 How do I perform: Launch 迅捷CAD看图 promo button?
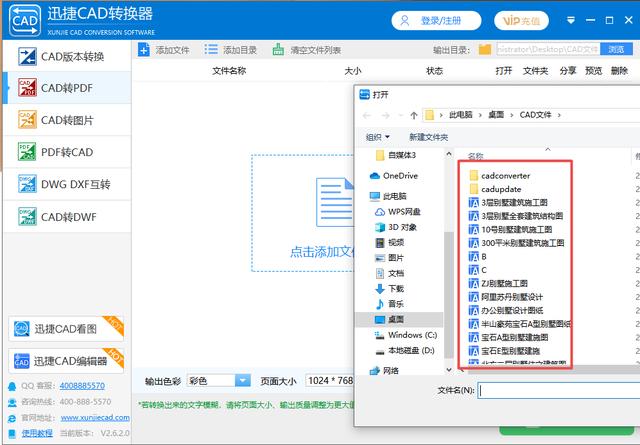66,329
